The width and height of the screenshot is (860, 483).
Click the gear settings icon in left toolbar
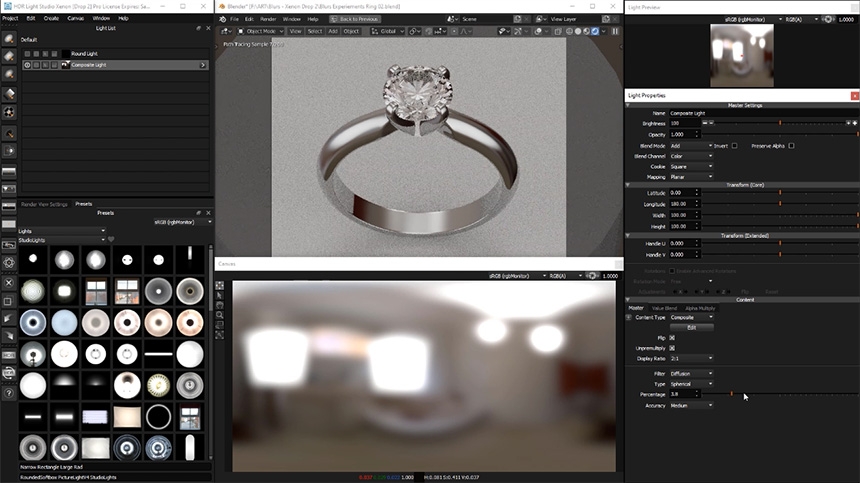(9, 263)
